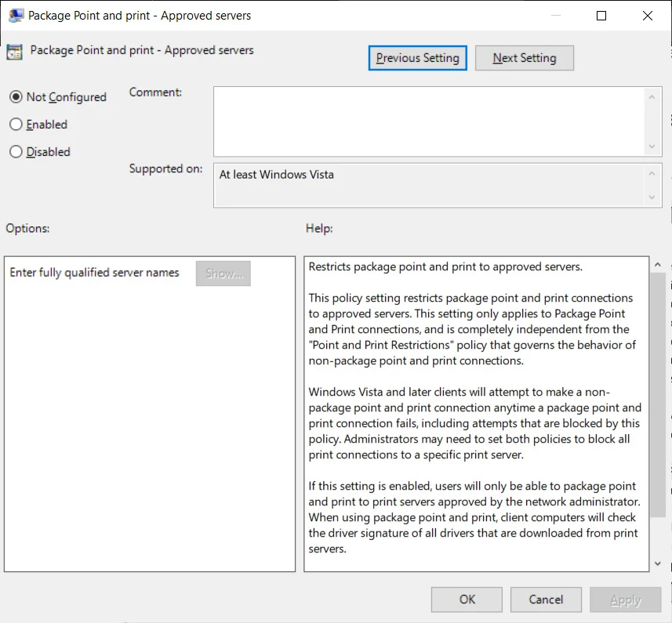Viewport: 672px width, 623px height.
Task: Choose the Enabled radio option
Action: pyautogui.click(x=16, y=125)
